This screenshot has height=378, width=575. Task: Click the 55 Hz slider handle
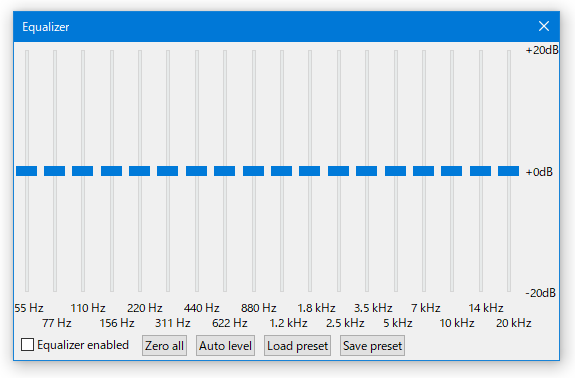(x=26, y=171)
